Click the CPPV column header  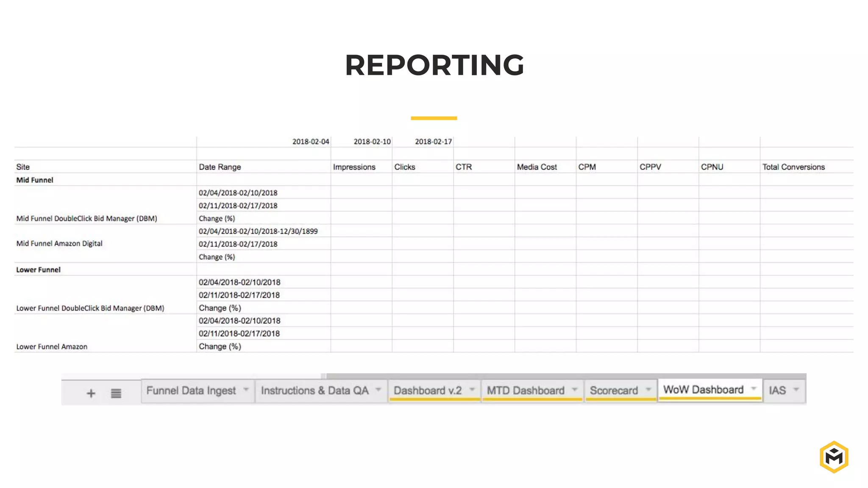tap(668, 167)
